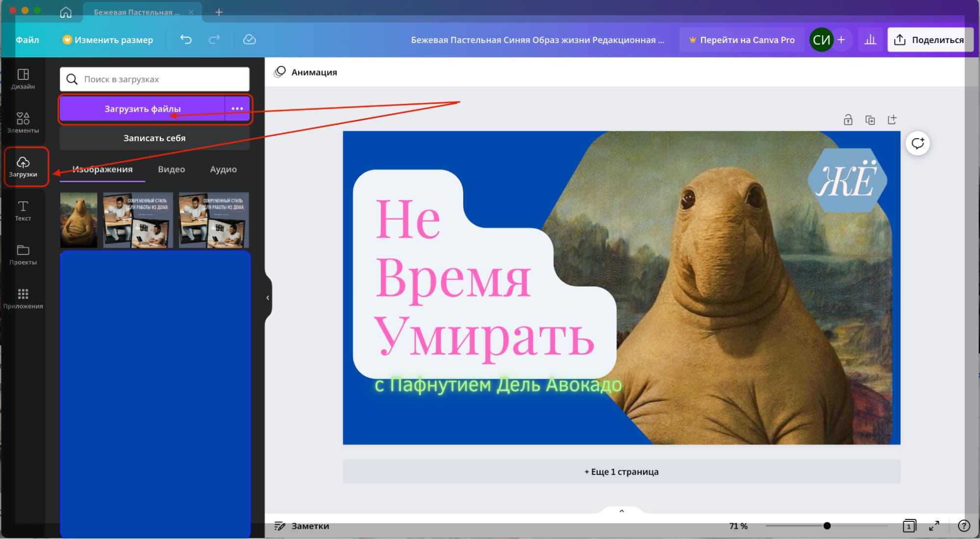Close the Бежевая Пастельная tab

(191, 12)
